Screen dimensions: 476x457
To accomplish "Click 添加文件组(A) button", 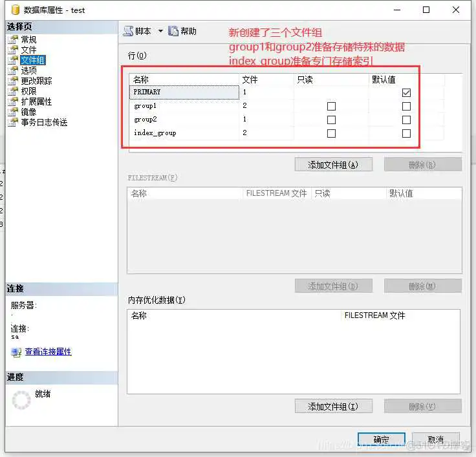I will (333, 164).
